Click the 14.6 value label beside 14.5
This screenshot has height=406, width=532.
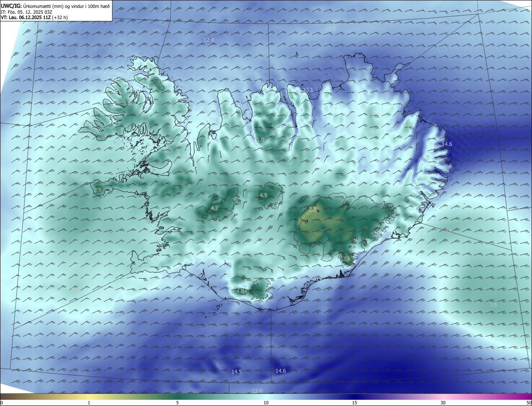point(281,371)
